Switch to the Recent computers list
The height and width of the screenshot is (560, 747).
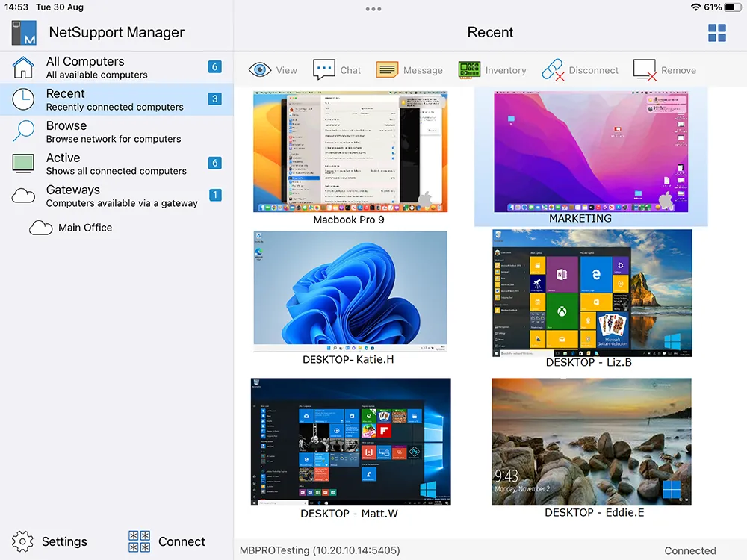[116, 99]
